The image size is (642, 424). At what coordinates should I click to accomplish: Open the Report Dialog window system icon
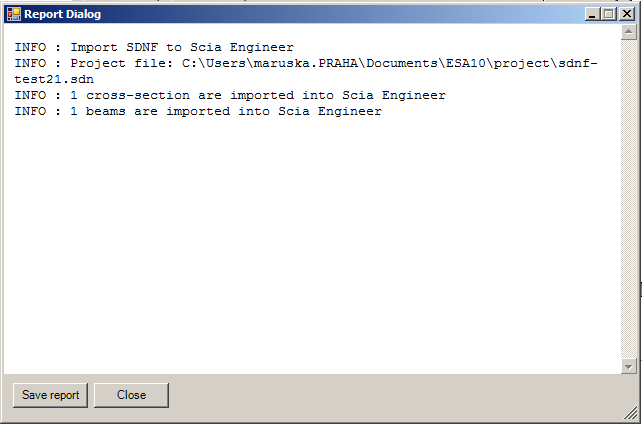point(14,14)
